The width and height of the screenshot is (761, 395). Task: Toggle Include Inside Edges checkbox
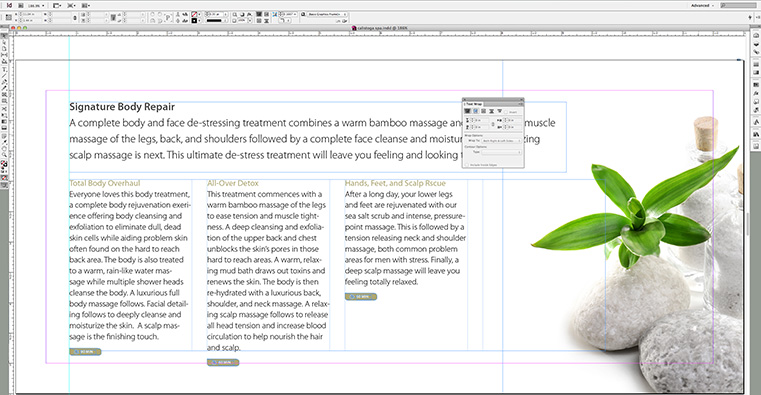tap(466, 165)
